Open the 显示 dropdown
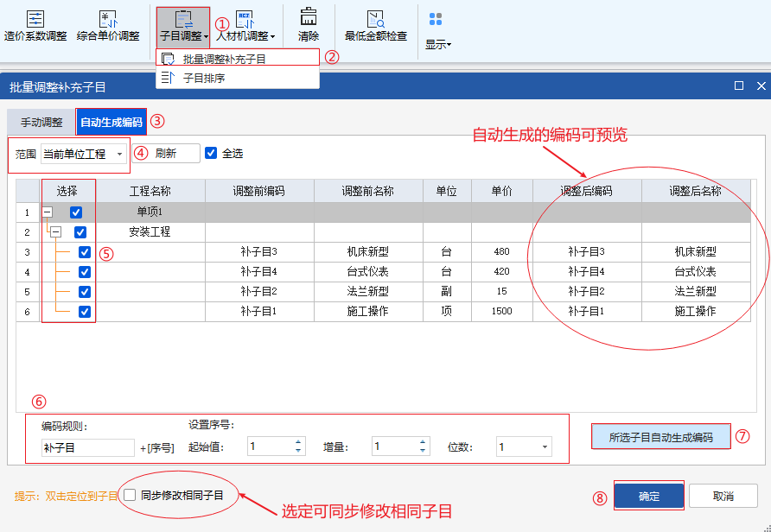The image size is (771, 532). 437,32
